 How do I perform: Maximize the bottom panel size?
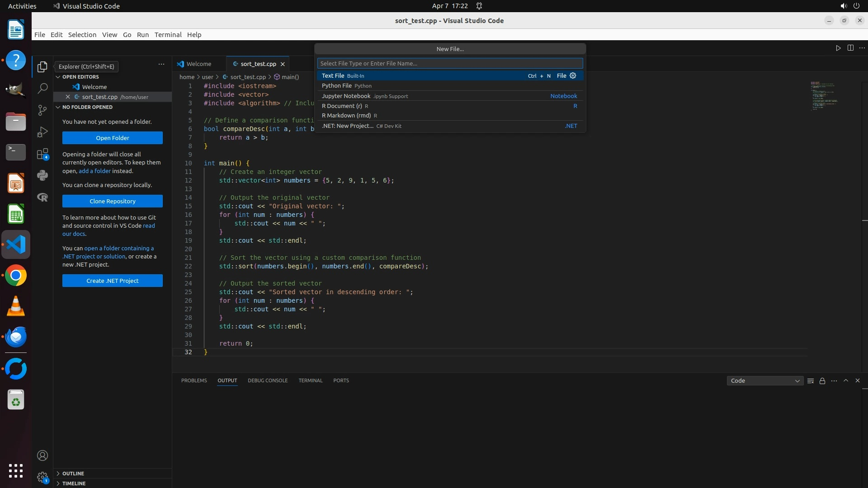[846, 380]
